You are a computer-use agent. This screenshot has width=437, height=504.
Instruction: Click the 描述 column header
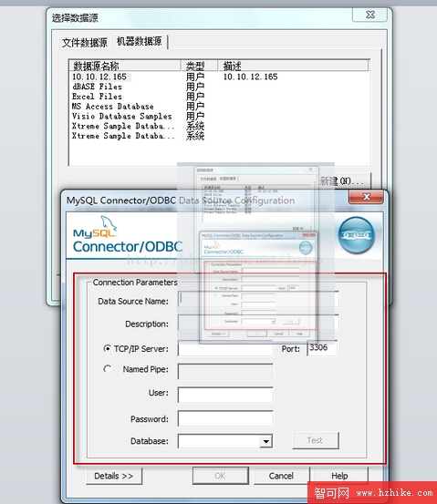tap(293, 66)
